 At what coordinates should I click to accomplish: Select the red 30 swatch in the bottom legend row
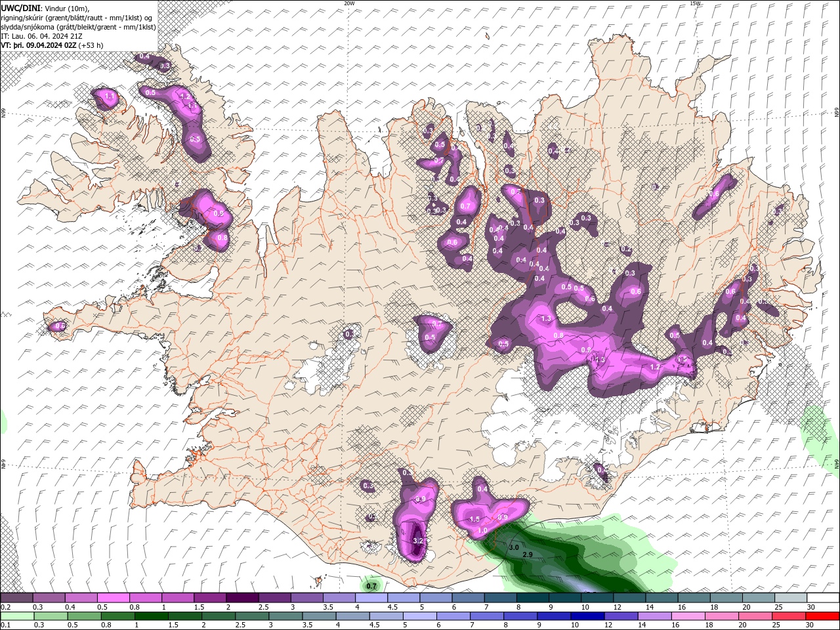click(x=823, y=616)
